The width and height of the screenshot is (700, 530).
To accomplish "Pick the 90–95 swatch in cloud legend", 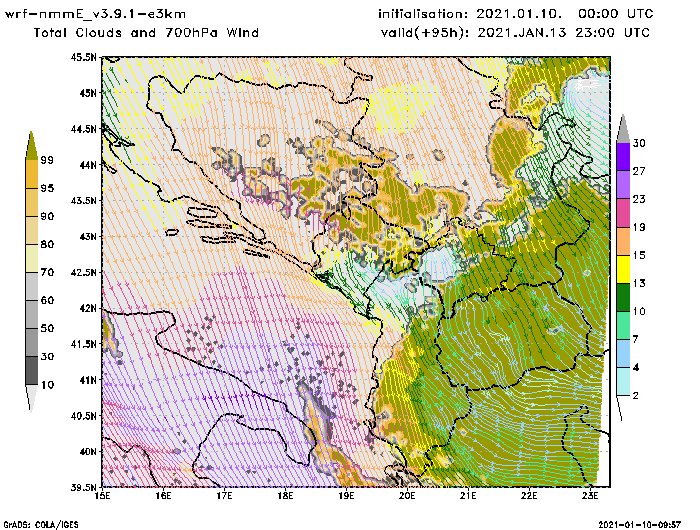I will [31, 202].
